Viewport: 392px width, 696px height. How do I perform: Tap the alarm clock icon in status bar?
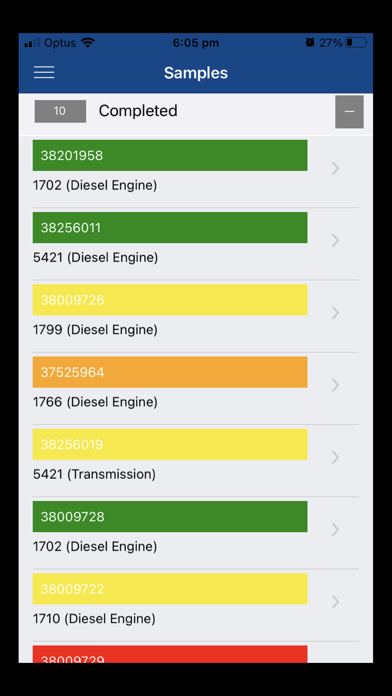point(310,43)
